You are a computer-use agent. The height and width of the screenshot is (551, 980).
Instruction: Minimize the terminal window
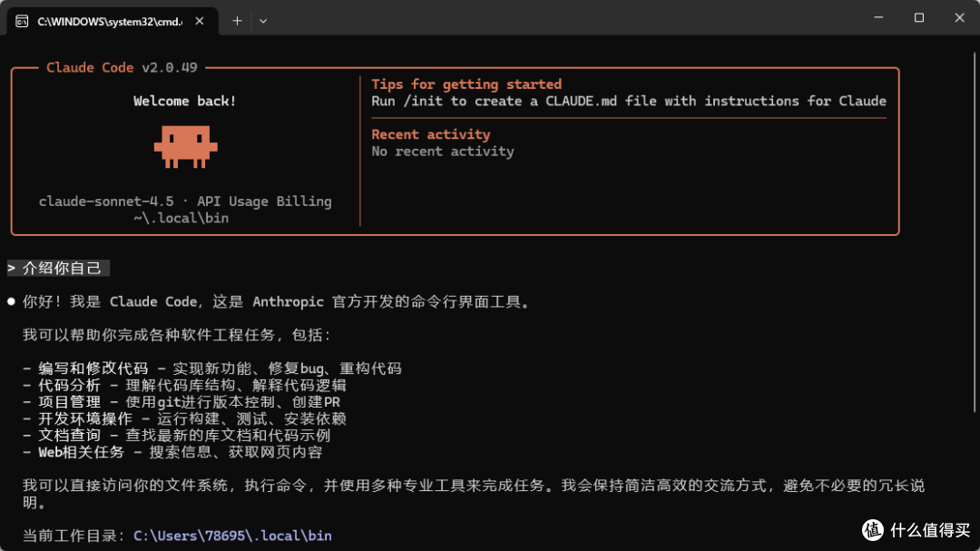coord(878,17)
